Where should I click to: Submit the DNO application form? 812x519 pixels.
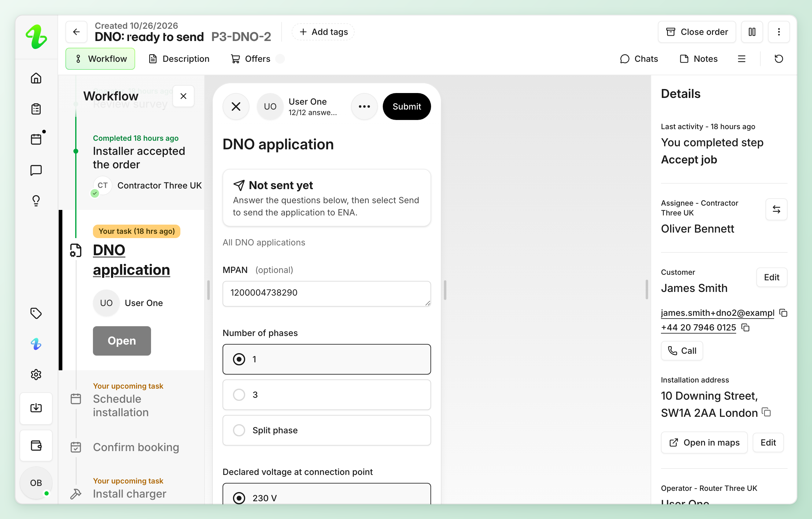407,106
